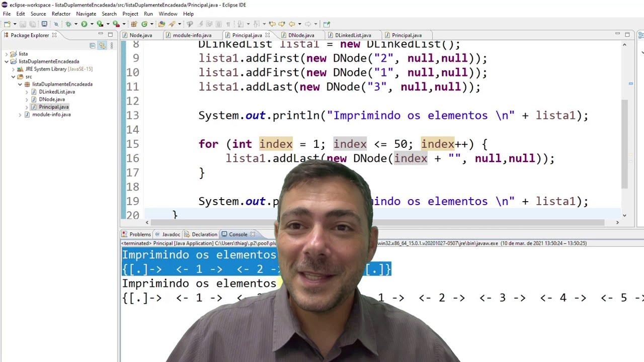Image resolution: width=644 pixels, height=362 pixels.
Task: Click the Open Console monitor icon
Action: (x=44, y=24)
